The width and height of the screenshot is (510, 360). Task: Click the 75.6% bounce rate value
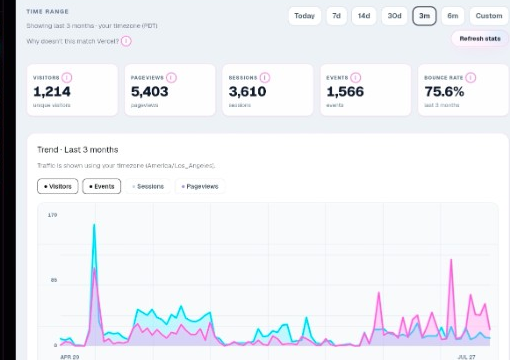point(444,92)
